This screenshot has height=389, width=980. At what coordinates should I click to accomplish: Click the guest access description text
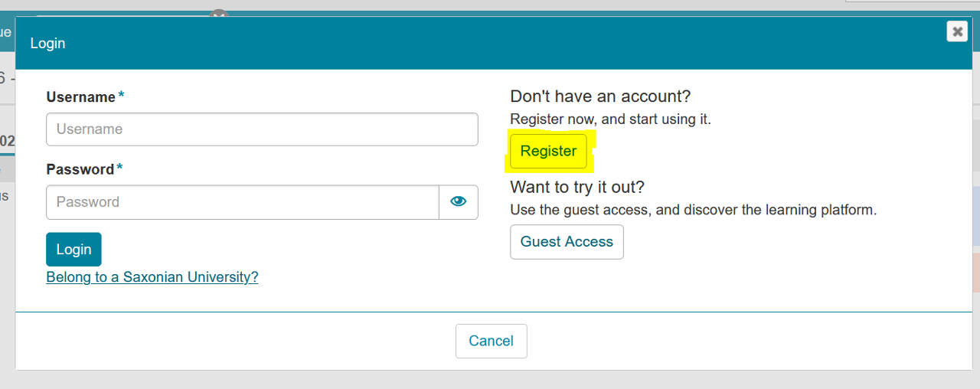point(693,210)
